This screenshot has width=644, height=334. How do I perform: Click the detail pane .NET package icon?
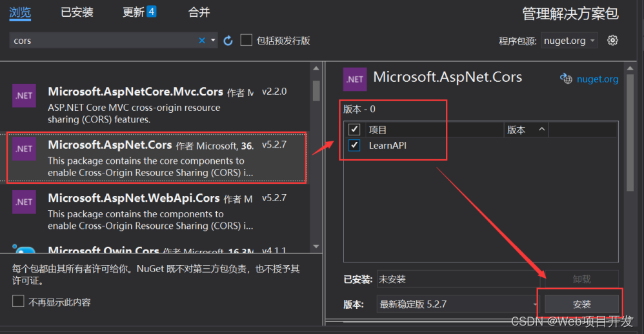click(355, 79)
